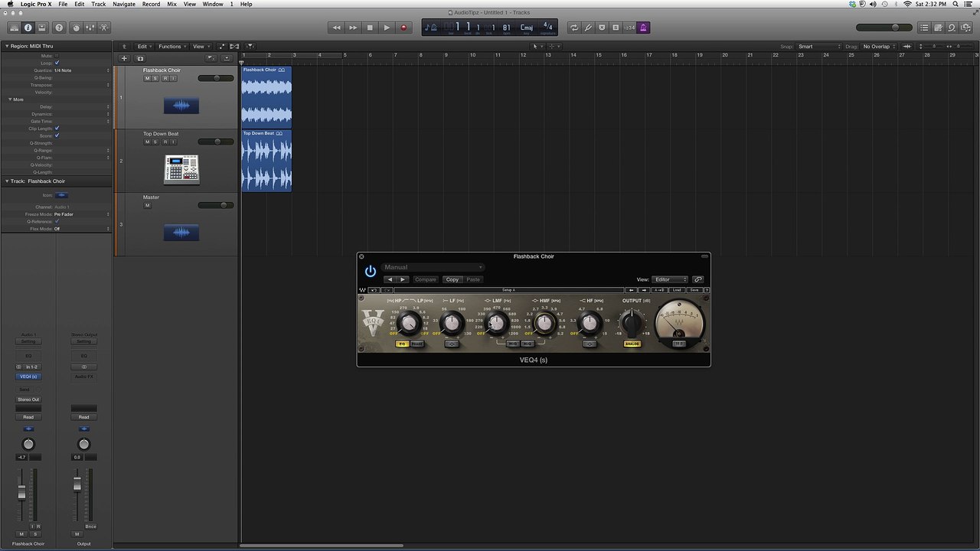Select the Top Down Beat drum machine icon
Screen dimensions: 980x551
point(181,169)
